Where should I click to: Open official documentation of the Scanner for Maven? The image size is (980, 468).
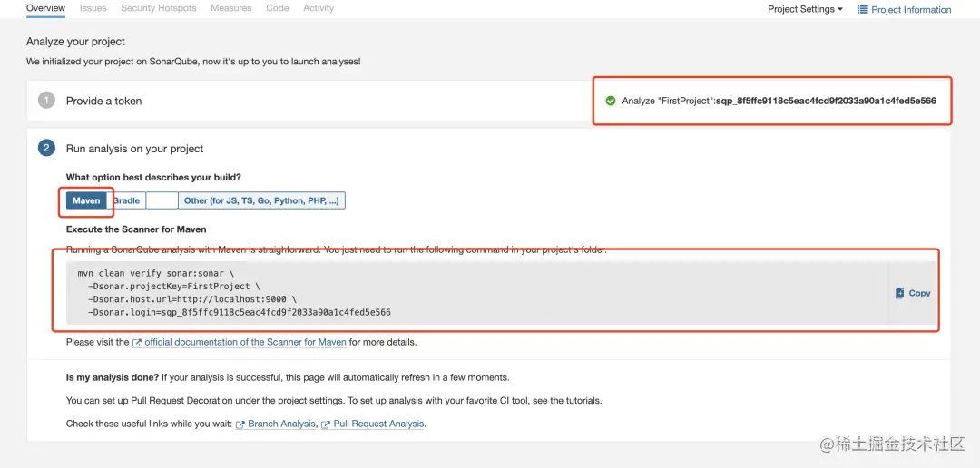click(245, 343)
